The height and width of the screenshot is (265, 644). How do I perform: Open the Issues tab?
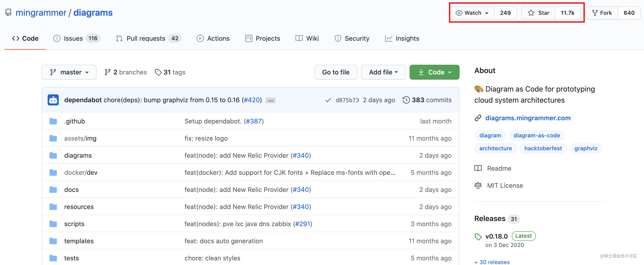(77, 38)
